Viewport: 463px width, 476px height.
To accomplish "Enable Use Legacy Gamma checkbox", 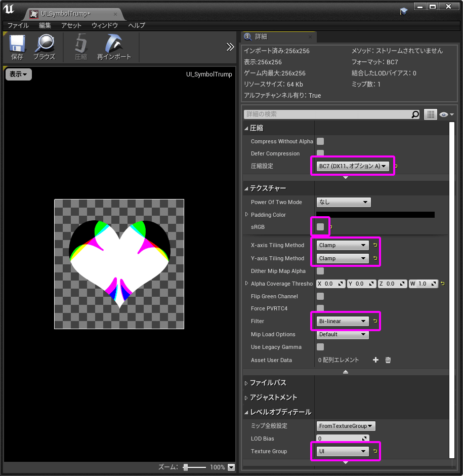I will point(320,347).
